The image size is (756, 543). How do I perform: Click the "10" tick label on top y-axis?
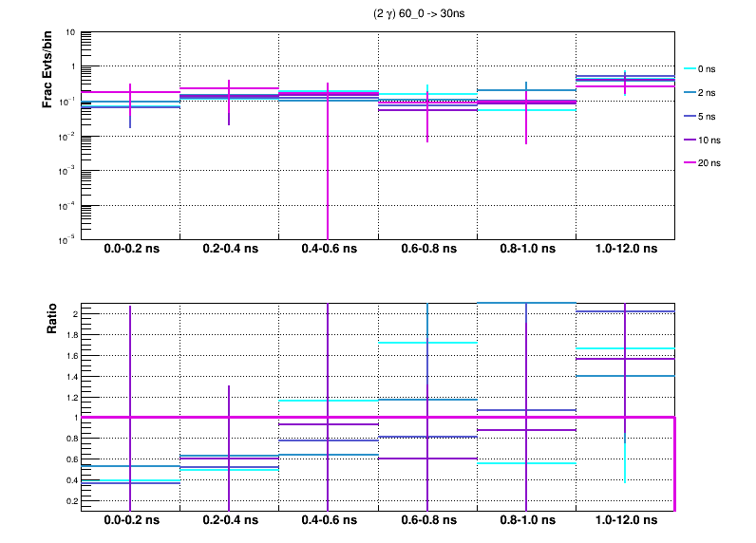pyautogui.click(x=70, y=32)
